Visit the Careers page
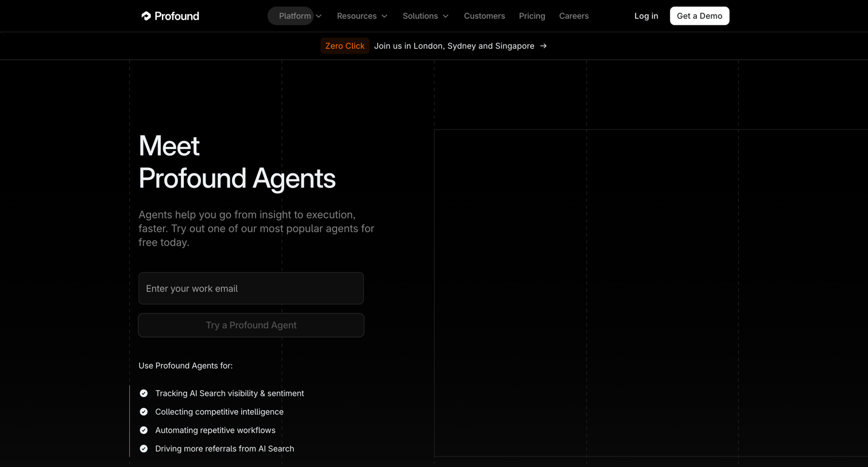Screen dimensions: 868x467 (574, 16)
